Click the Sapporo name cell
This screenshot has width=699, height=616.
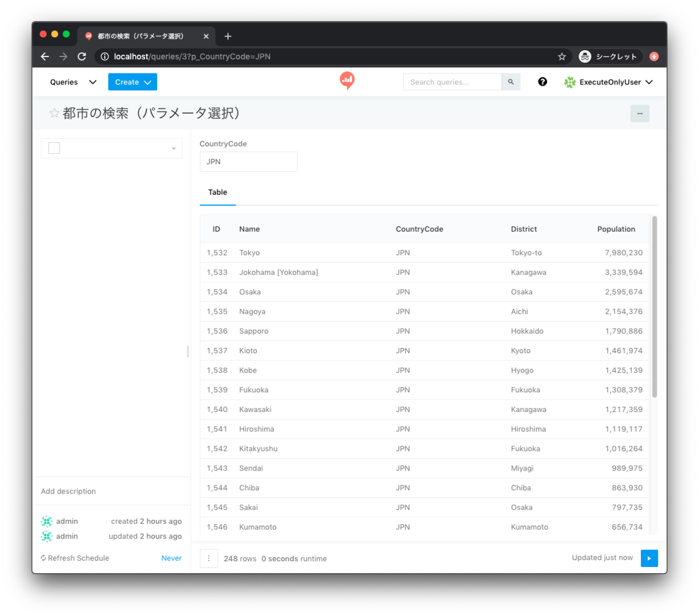pyautogui.click(x=254, y=331)
